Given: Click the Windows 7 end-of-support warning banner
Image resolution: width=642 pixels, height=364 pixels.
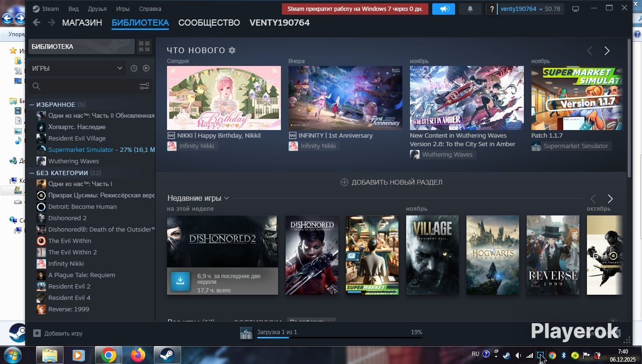Looking at the screenshot, I should tap(355, 9).
